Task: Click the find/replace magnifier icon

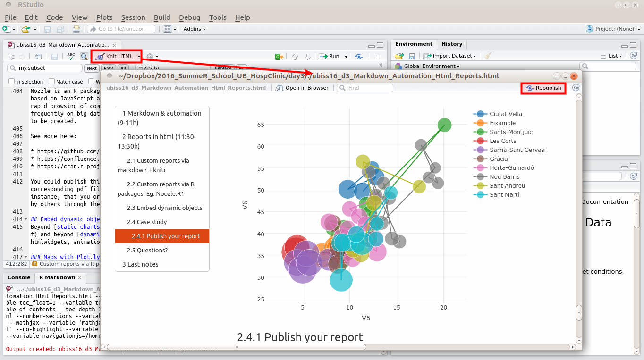Action: pyautogui.click(x=84, y=56)
